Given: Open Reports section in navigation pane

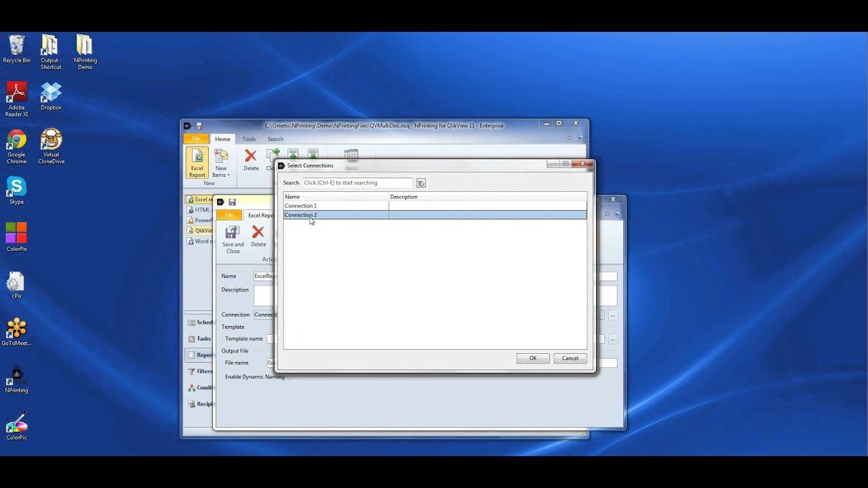Looking at the screenshot, I should point(200,355).
